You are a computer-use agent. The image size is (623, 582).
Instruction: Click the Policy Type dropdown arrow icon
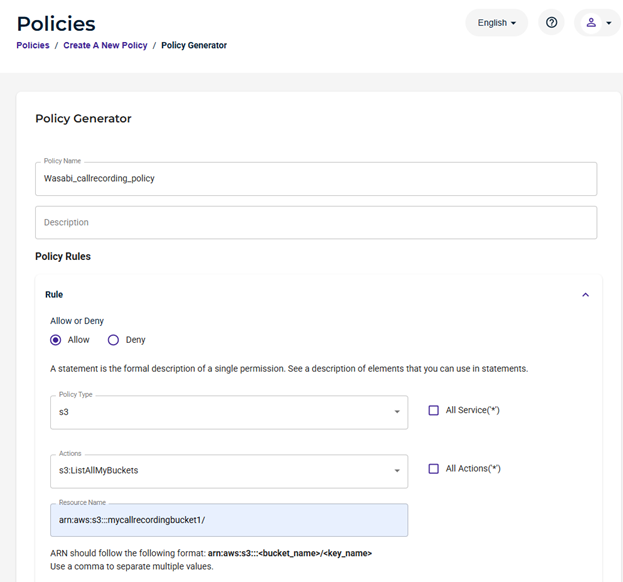(397, 412)
